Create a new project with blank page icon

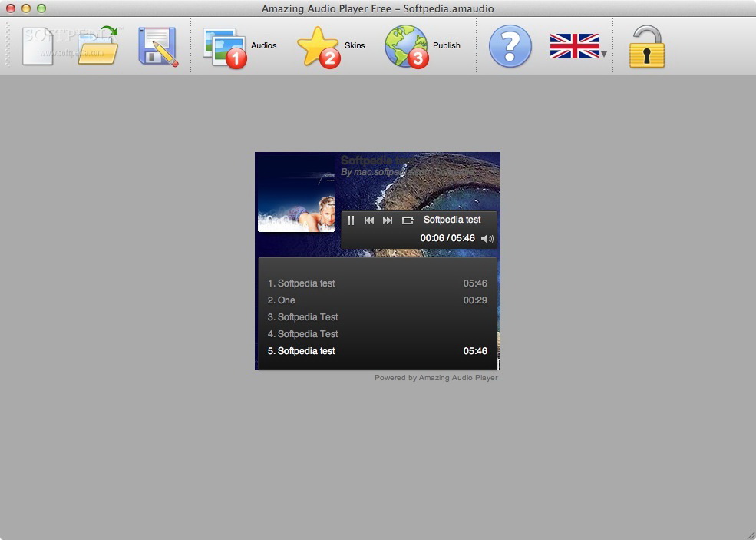tap(38, 46)
